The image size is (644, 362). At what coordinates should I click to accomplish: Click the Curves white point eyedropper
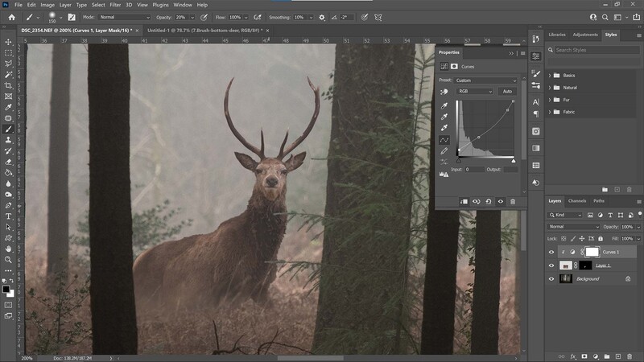444,128
